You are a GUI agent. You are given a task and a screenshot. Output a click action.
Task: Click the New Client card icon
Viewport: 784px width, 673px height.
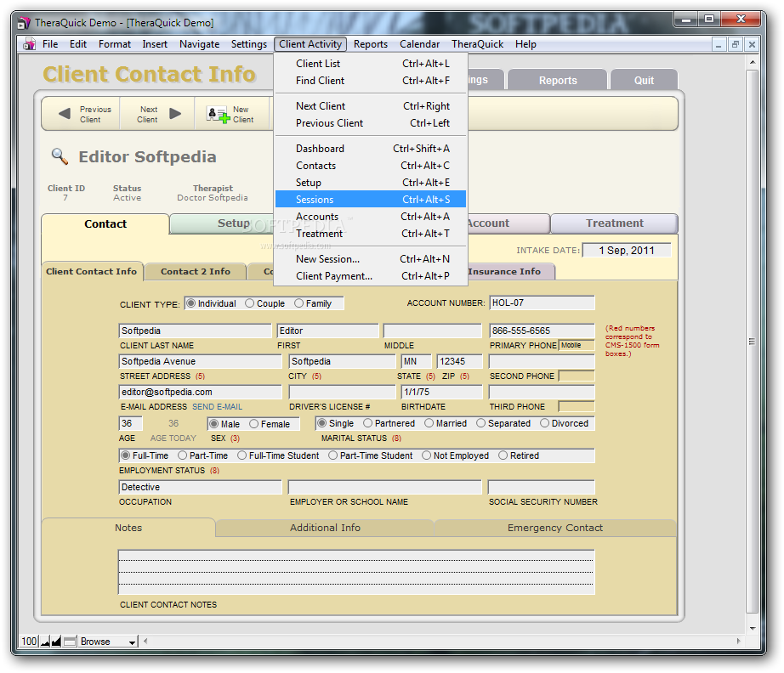218,115
